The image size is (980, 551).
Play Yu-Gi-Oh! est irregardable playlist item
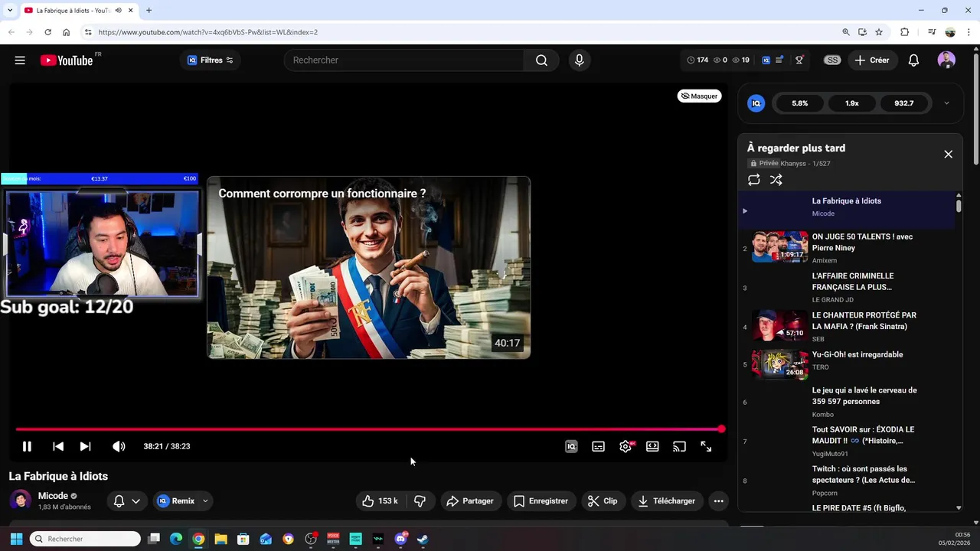[847, 364]
